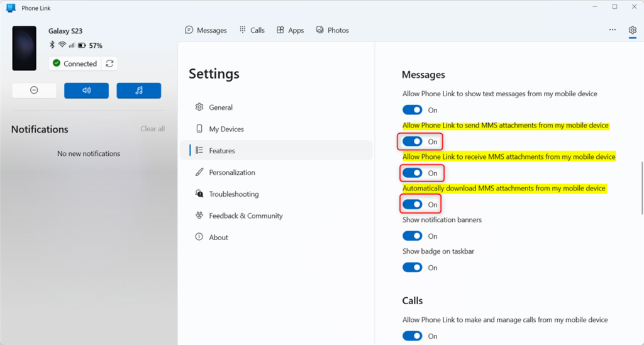
Task: Click the Connected status button
Action: [75, 63]
